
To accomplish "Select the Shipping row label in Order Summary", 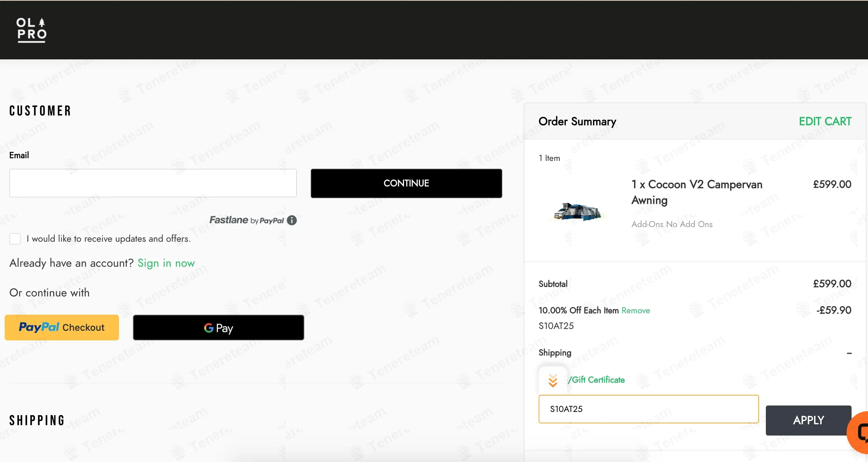I will [x=555, y=353].
